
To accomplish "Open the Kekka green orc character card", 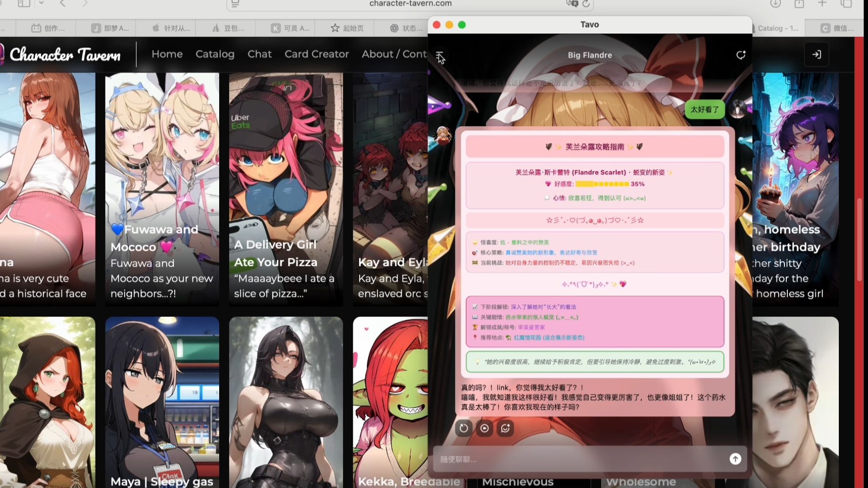I will coord(390,402).
